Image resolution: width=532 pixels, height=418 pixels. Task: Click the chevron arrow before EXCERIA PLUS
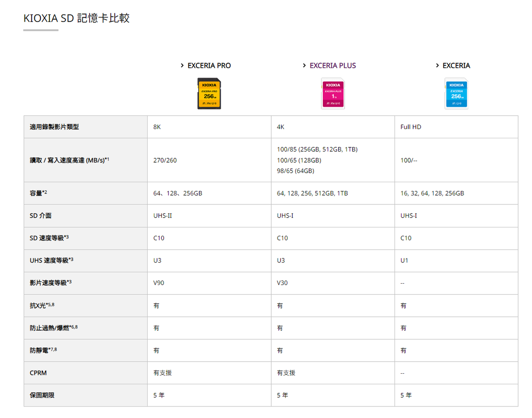tap(304, 66)
